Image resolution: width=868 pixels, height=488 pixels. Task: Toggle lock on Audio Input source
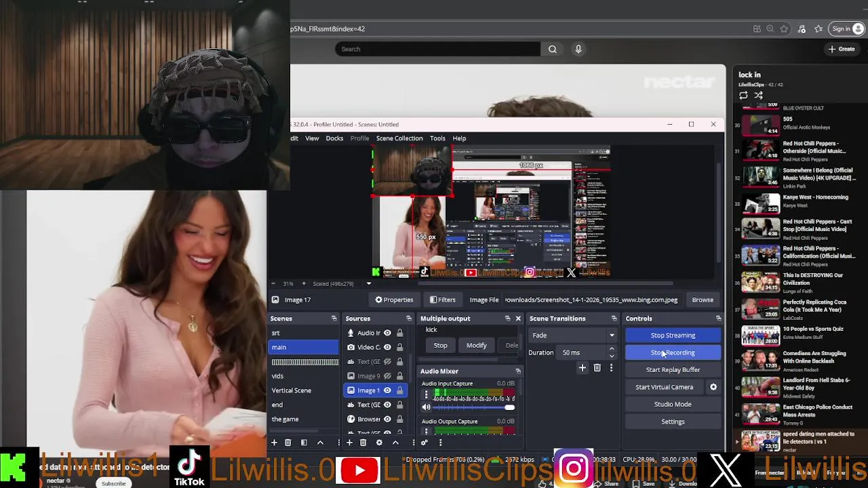[x=400, y=333]
